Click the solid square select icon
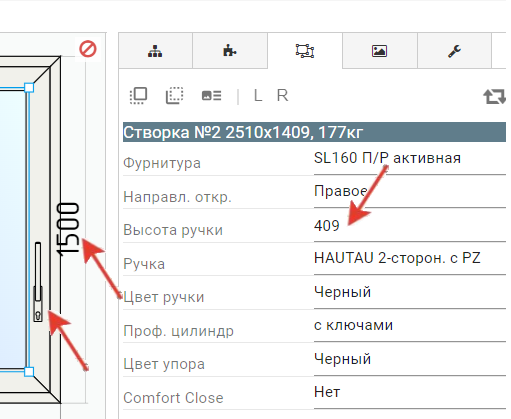The width and height of the screenshot is (511, 419). pos(138,96)
